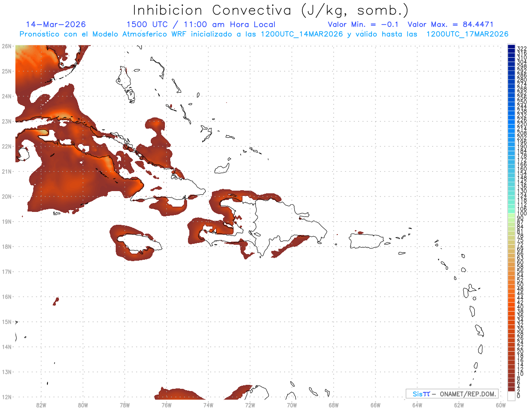Click the title "Inhibicion Convectiva (J/kg, somb.)"
Screen dimensions: 532x411
pyautogui.click(x=271, y=10)
